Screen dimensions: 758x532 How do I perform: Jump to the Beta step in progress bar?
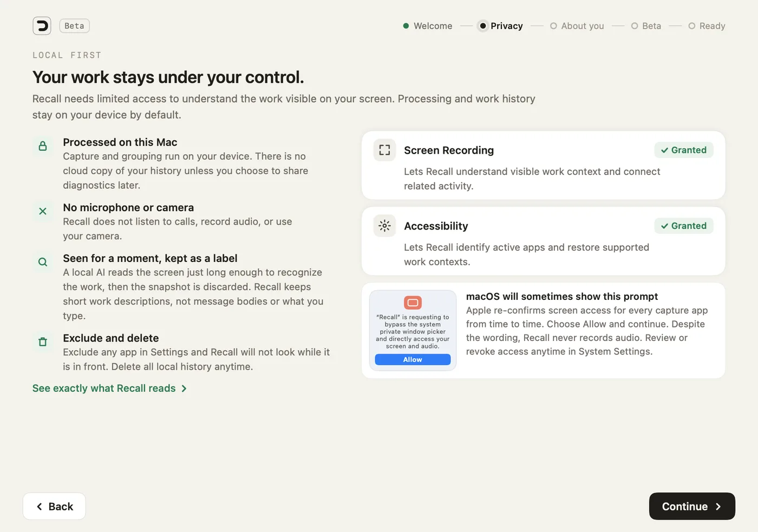tap(646, 26)
